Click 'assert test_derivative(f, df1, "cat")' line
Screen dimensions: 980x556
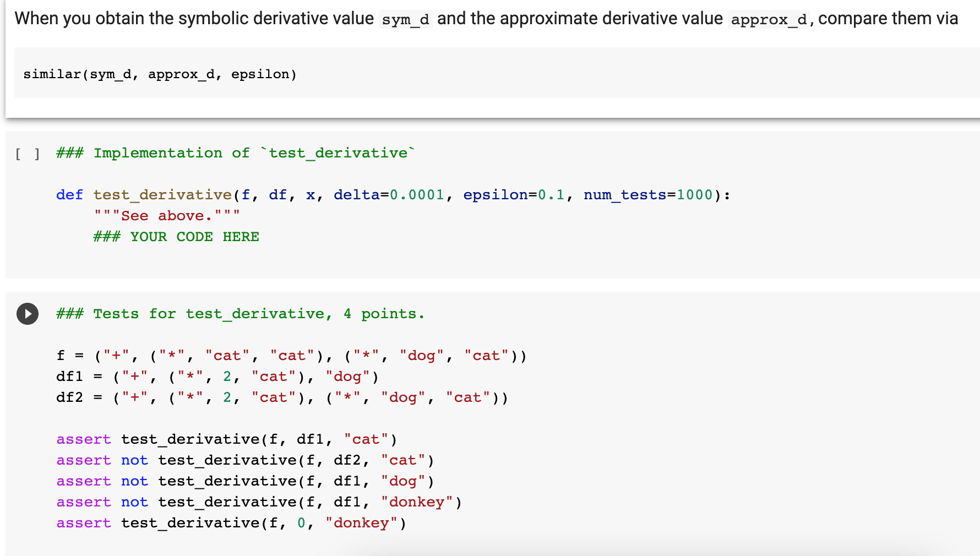[x=227, y=439]
